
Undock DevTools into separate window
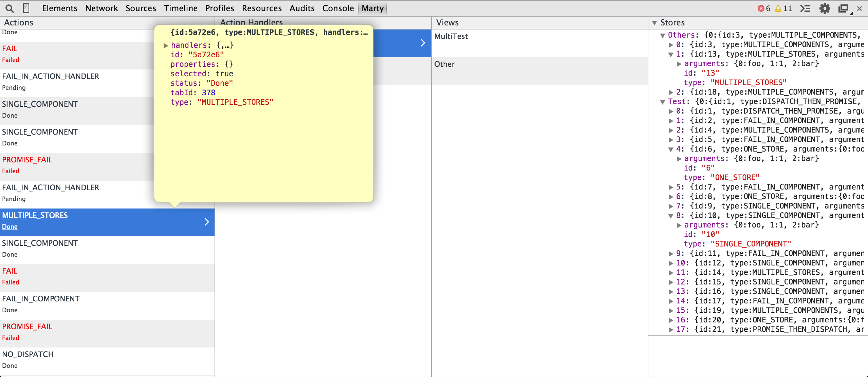843,8
